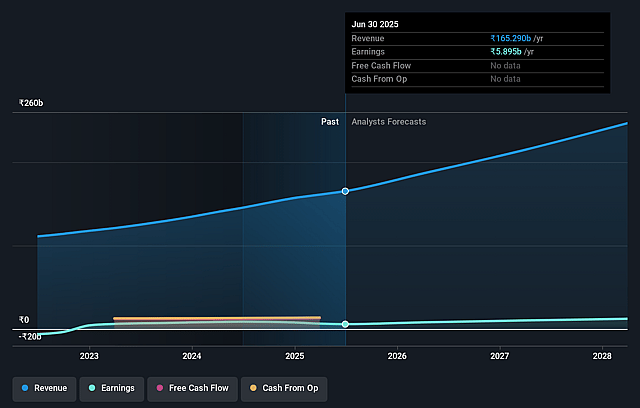Toggle the Earnings series in legend

tap(112, 388)
